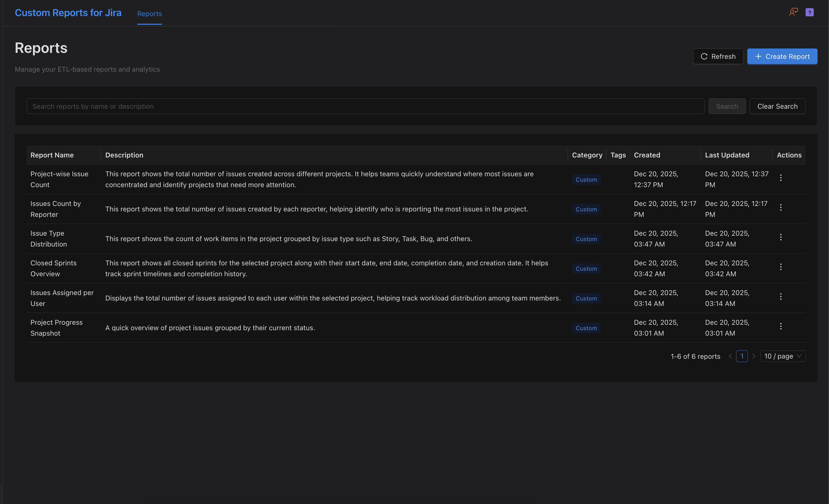Select page 1 in pagination
This screenshot has width=829, height=504.
tap(742, 356)
